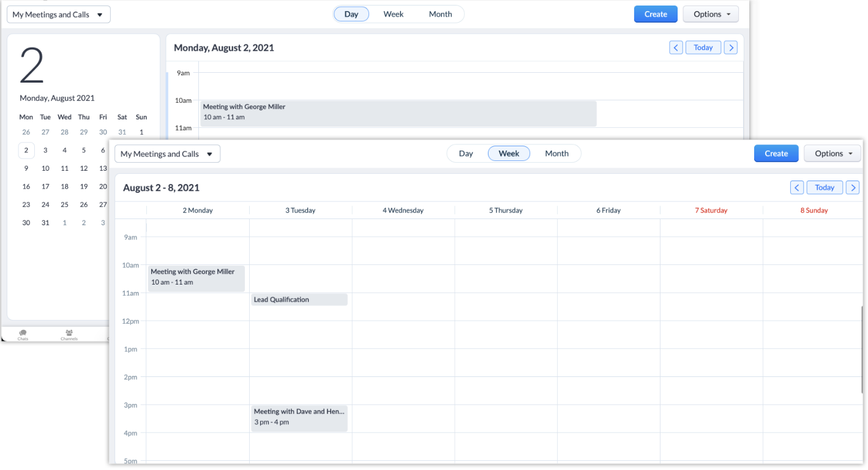The height and width of the screenshot is (470, 868).
Task: Open the Channels icon in the bottom bar
Action: (x=69, y=334)
